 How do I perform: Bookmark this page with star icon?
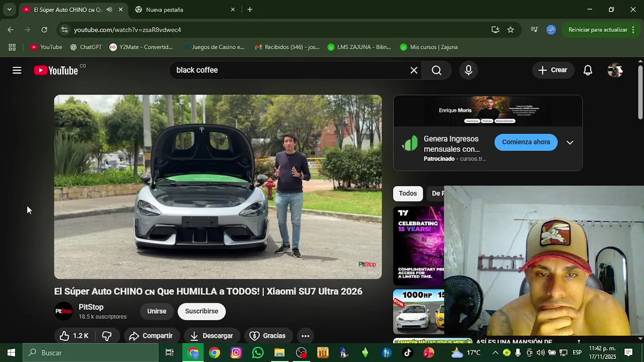click(511, 30)
